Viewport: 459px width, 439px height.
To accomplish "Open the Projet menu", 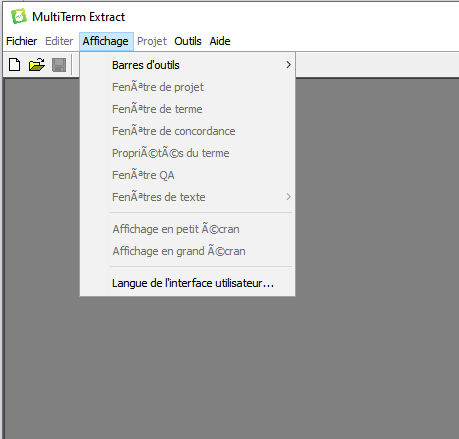I will point(152,41).
